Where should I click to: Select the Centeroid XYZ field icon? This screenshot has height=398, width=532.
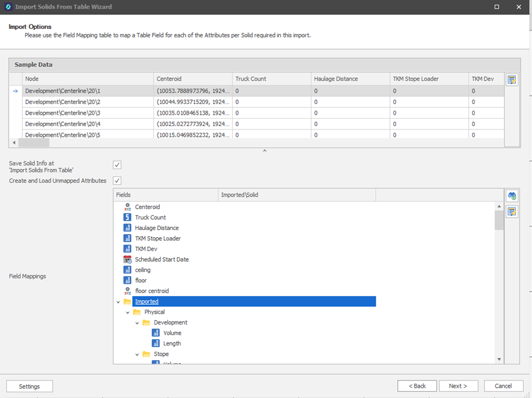tap(127, 207)
